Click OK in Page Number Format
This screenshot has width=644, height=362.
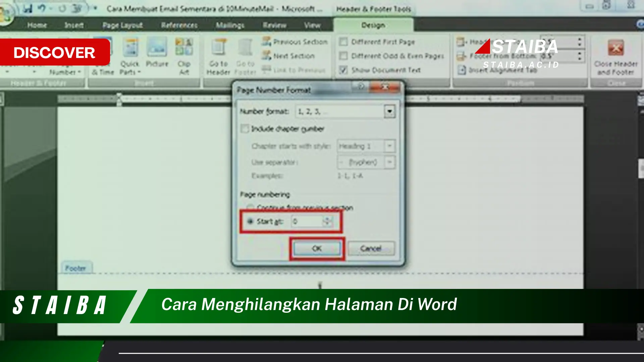(x=317, y=248)
